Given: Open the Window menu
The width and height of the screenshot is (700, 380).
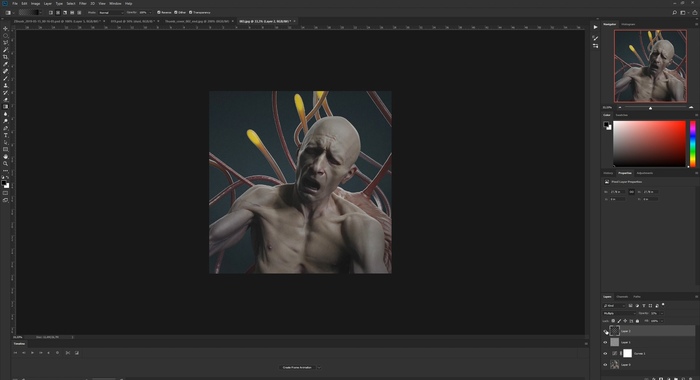Looking at the screenshot, I should [x=115, y=4].
